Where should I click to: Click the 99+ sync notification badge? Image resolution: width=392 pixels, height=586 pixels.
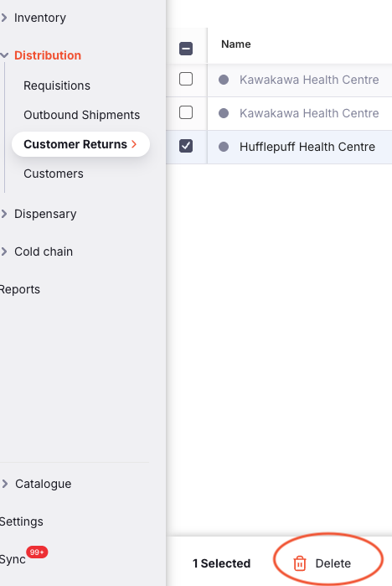tap(37, 552)
